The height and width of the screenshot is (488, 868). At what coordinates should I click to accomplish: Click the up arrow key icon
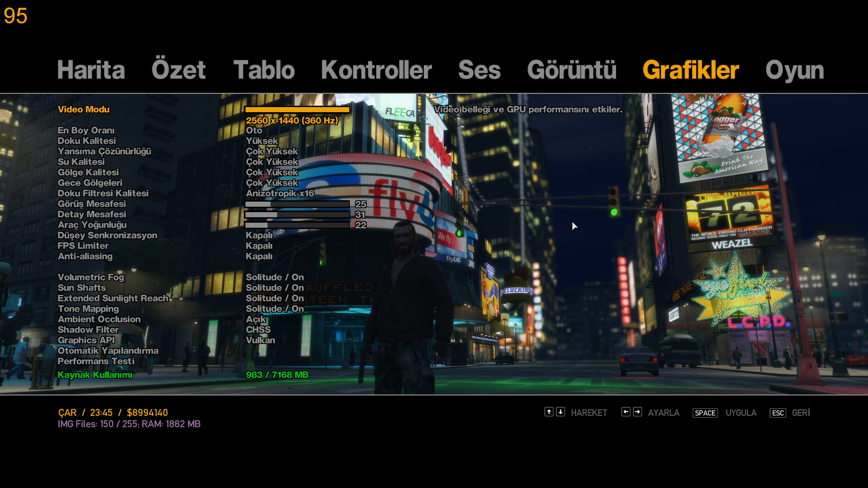click(x=549, y=412)
